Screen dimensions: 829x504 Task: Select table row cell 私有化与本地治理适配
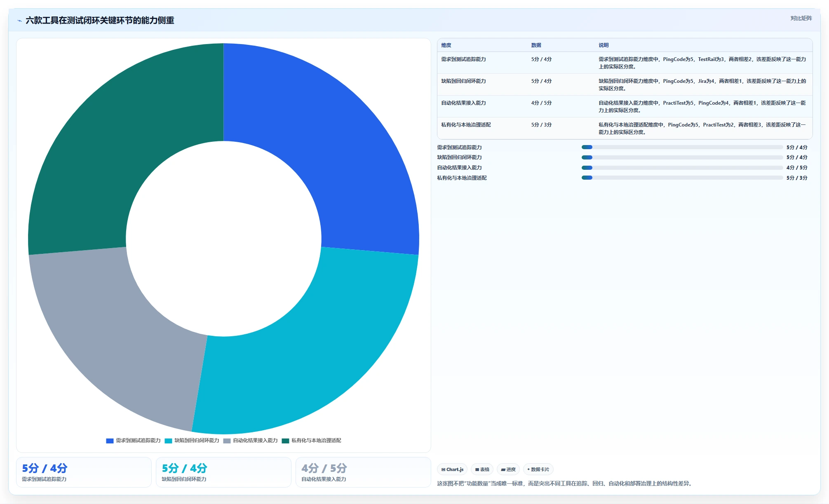pyautogui.click(x=466, y=125)
